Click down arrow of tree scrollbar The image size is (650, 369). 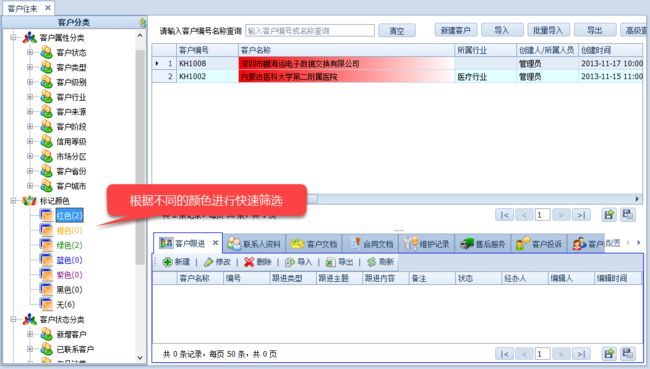pyautogui.click(x=140, y=357)
